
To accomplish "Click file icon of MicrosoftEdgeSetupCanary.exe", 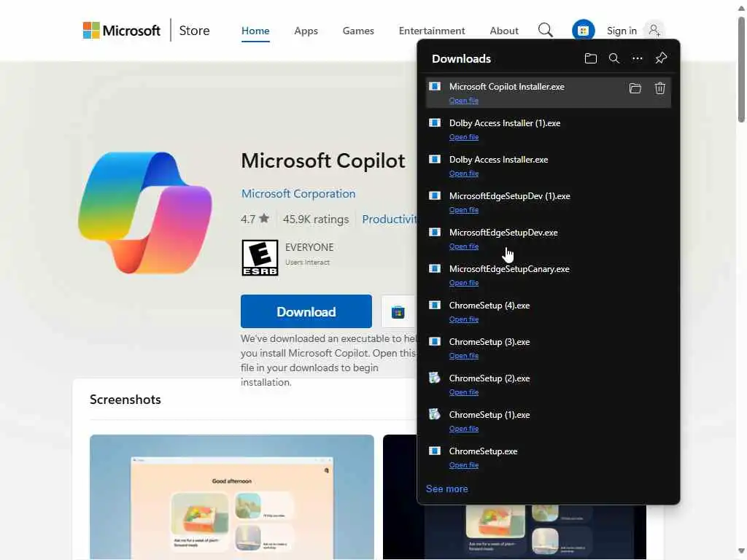I will coord(435,268).
